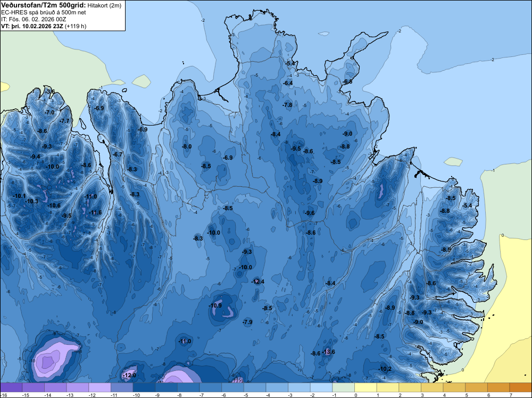This screenshot has height=398, width=532.
Task: Click the -3.6 temperature label
Action: point(50,92)
